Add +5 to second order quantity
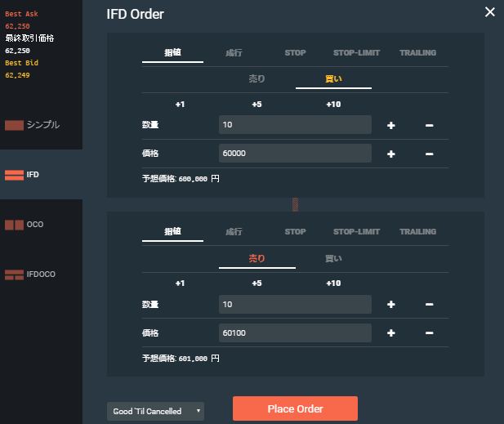This screenshot has width=504, height=424. coord(256,283)
